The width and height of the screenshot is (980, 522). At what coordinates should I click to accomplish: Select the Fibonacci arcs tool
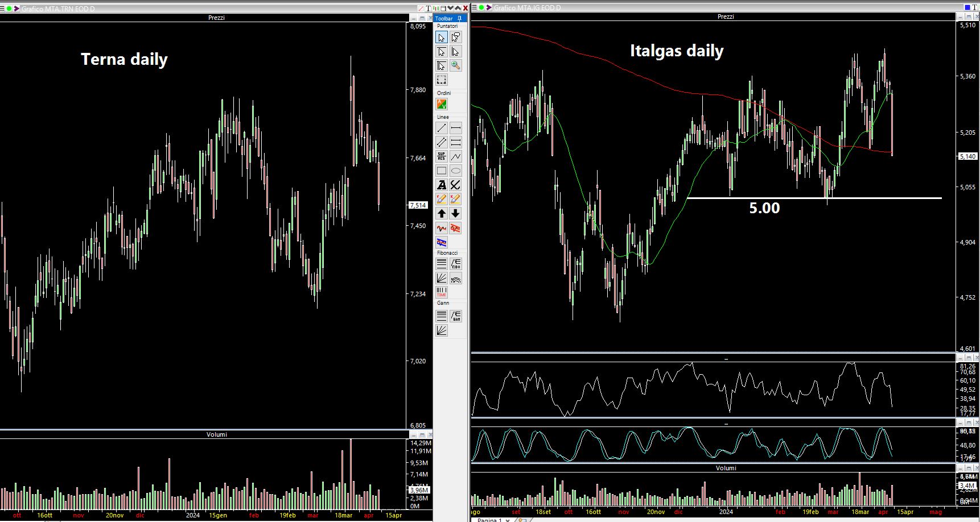(x=456, y=278)
